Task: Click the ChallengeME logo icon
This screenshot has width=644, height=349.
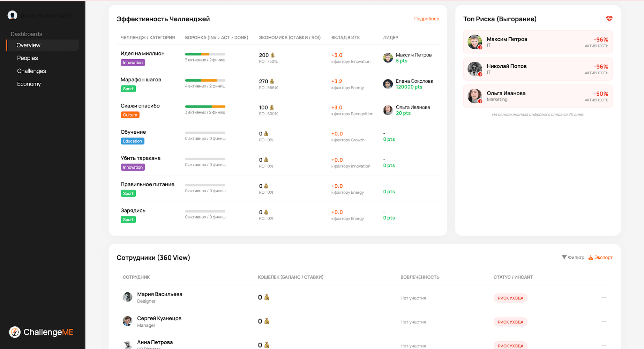Action: (x=15, y=332)
